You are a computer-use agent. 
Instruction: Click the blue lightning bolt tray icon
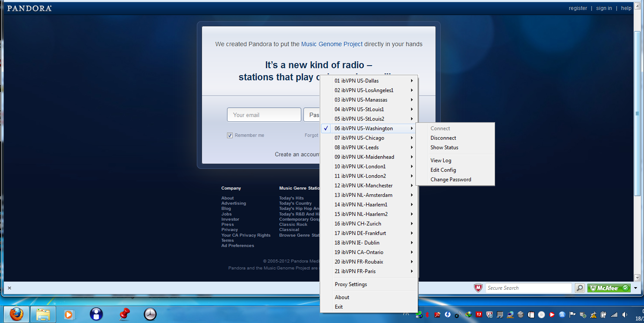[x=448, y=315]
